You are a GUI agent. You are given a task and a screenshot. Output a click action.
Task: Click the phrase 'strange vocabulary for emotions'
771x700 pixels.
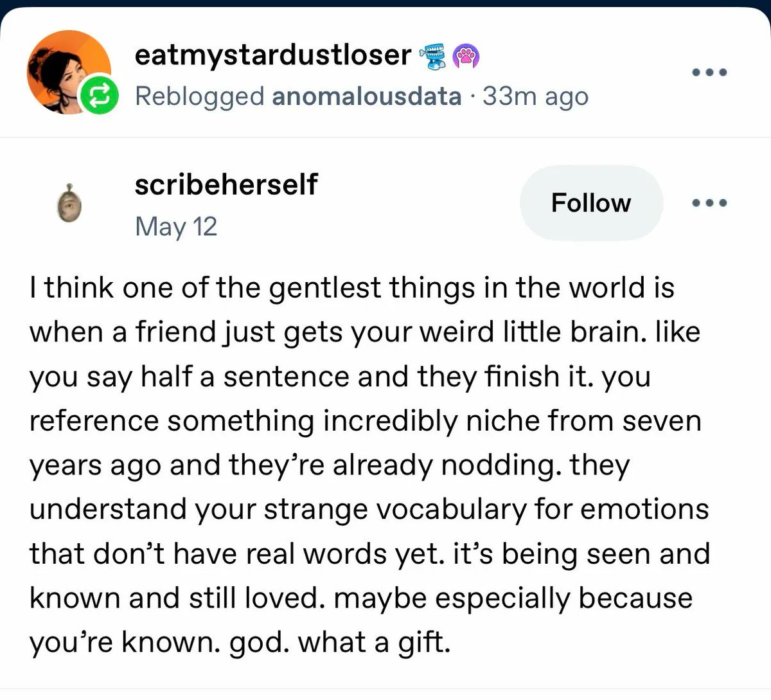point(486,510)
